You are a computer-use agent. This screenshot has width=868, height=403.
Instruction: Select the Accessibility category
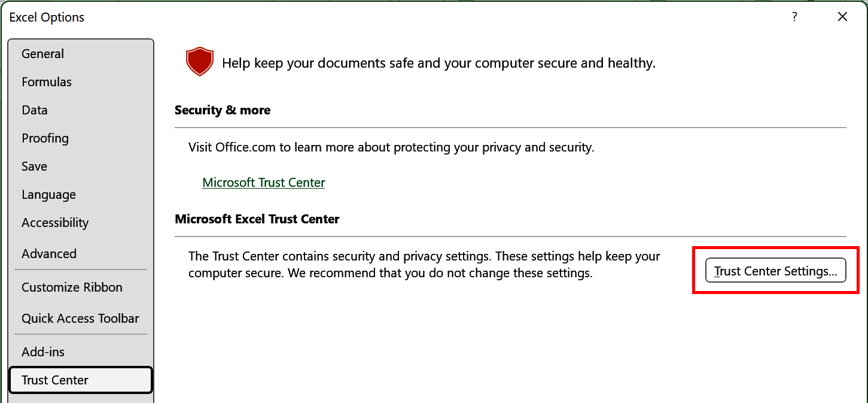tap(55, 222)
